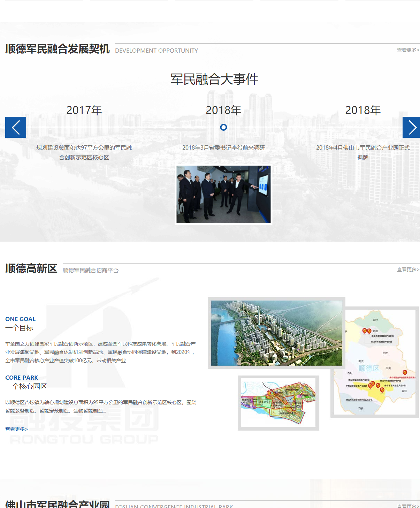Click the pin for 佛山市融合产业投资集团 near 大良
The image size is (420, 508).
click(405, 372)
